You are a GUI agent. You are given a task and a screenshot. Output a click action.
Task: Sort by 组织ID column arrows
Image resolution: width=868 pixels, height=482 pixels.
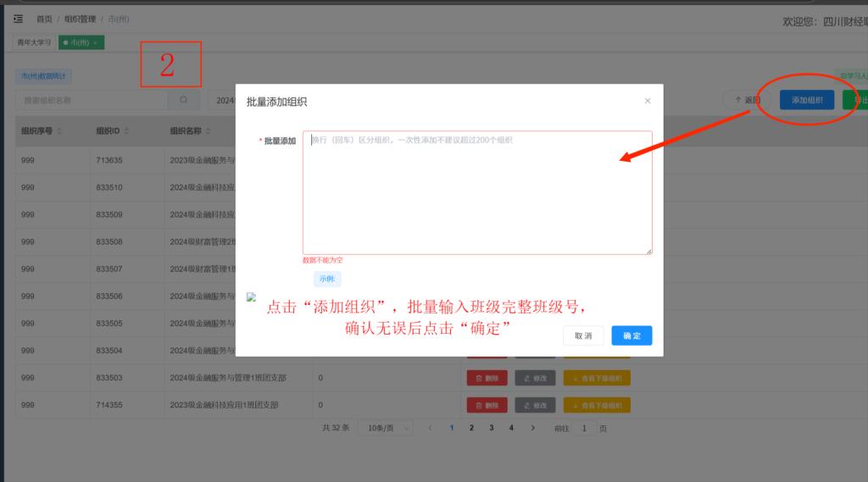click(126, 130)
